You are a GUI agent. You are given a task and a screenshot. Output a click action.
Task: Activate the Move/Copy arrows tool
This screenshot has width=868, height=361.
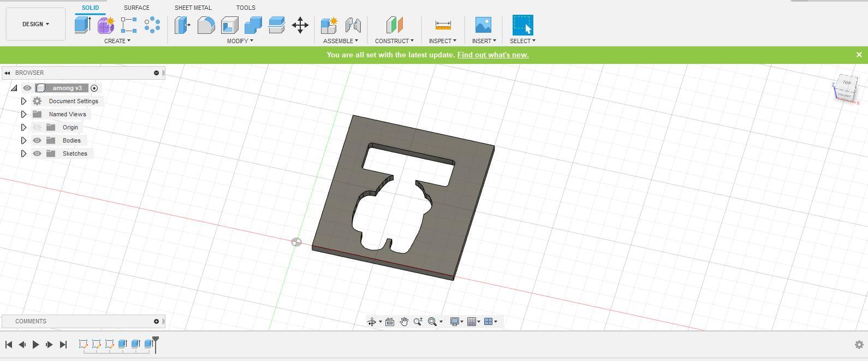[x=300, y=25]
